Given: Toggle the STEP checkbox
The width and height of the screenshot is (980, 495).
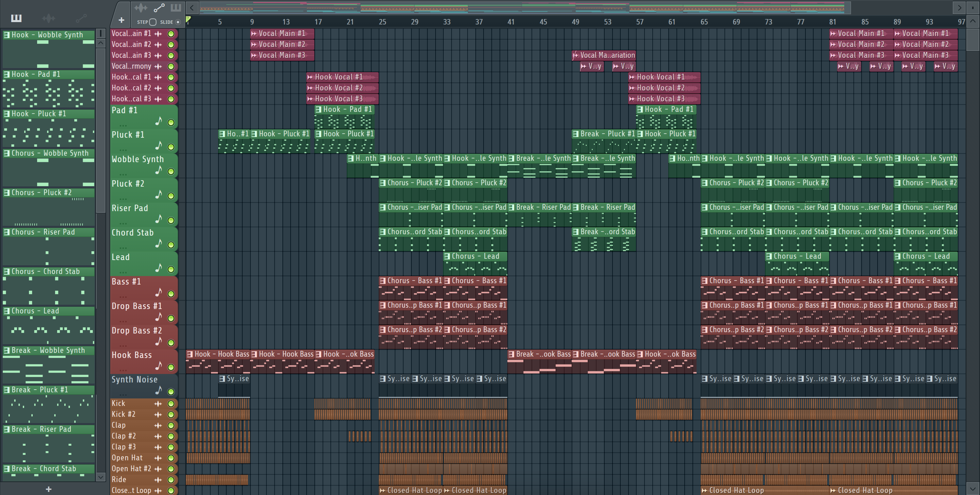Looking at the screenshot, I should 152,22.
